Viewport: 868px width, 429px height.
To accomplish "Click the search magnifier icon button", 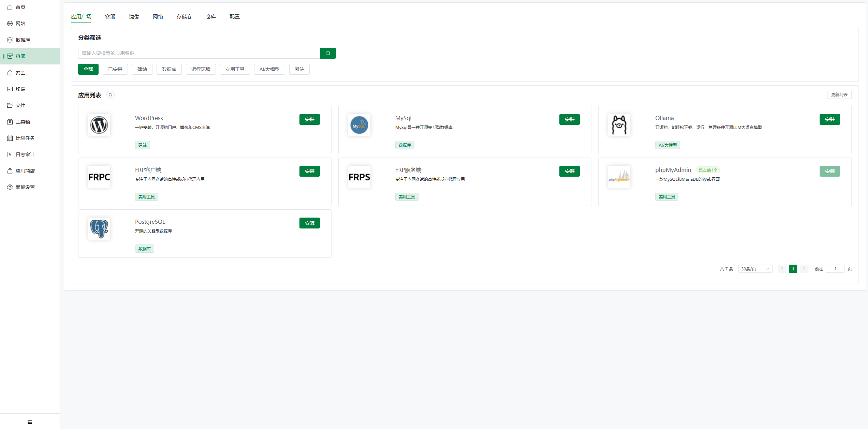I will tap(328, 53).
